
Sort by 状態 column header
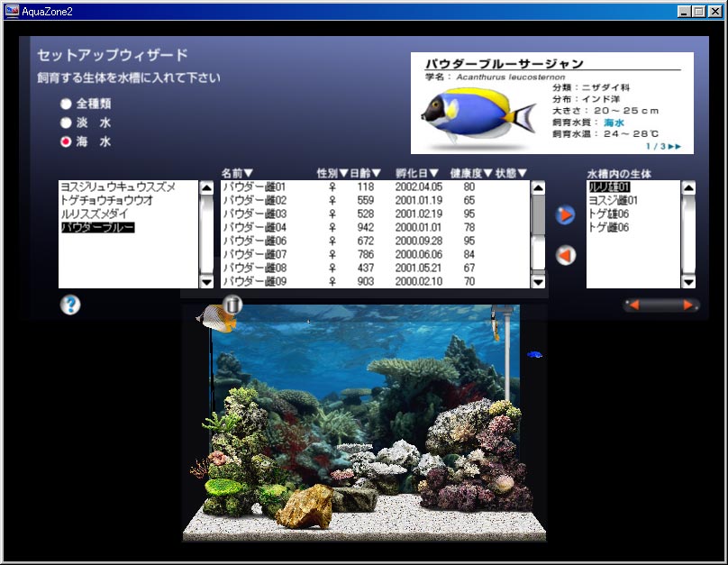(511, 173)
